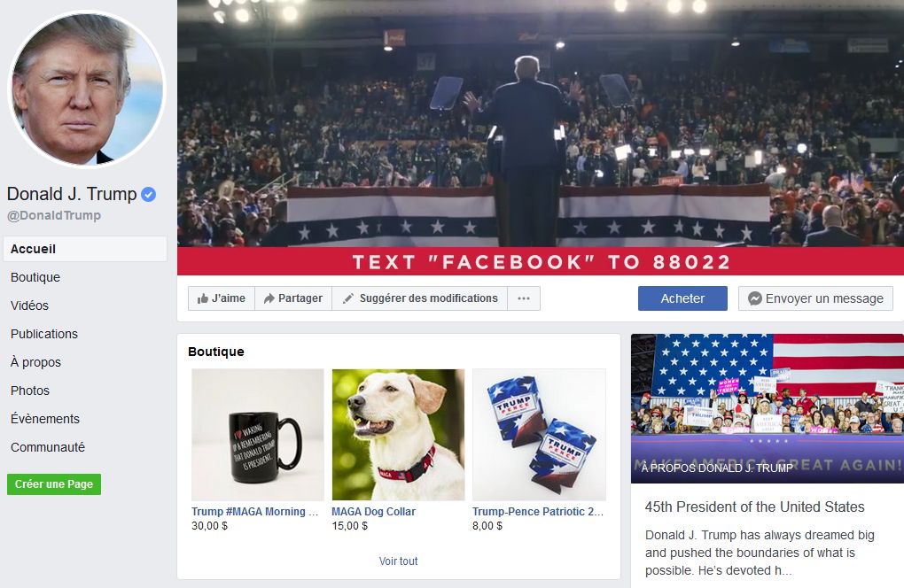
Task: Click the green Créer une Page button
Action: (54, 484)
